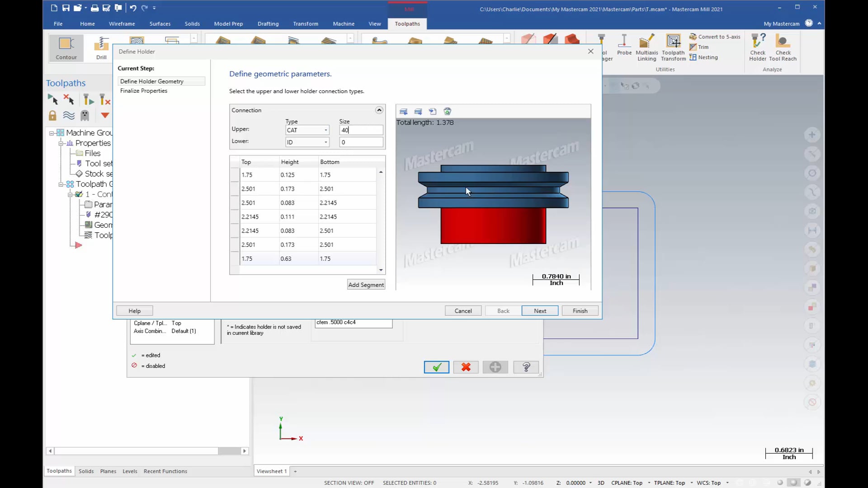Click Regenerate selected operations icon
The image size is (868, 488).
point(88,99)
